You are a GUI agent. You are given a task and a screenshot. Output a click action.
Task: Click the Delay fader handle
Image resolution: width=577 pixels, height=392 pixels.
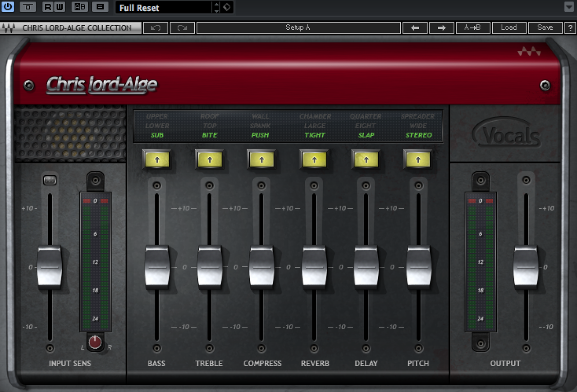pos(366,267)
